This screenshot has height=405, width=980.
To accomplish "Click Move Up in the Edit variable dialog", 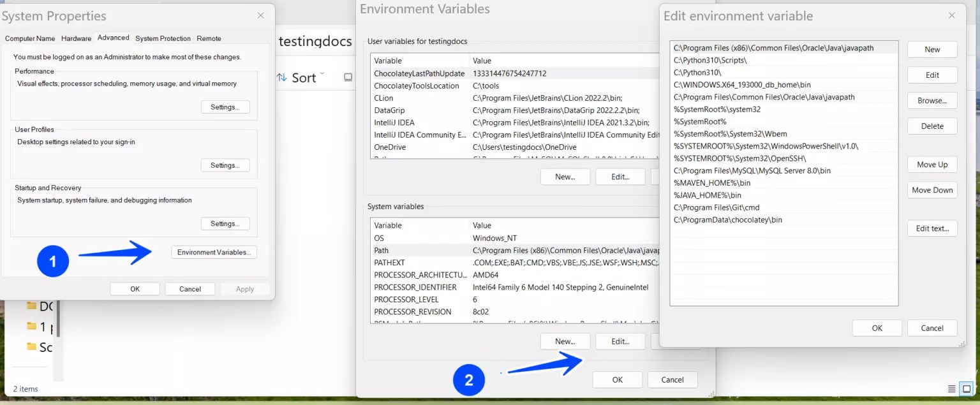I will pyautogui.click(x=932, y=164).
